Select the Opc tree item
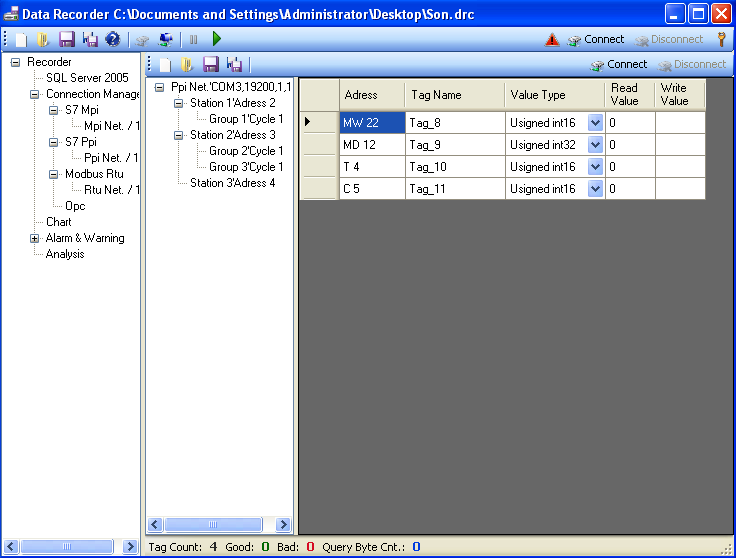The image size is (736, 558). (75, 206)
